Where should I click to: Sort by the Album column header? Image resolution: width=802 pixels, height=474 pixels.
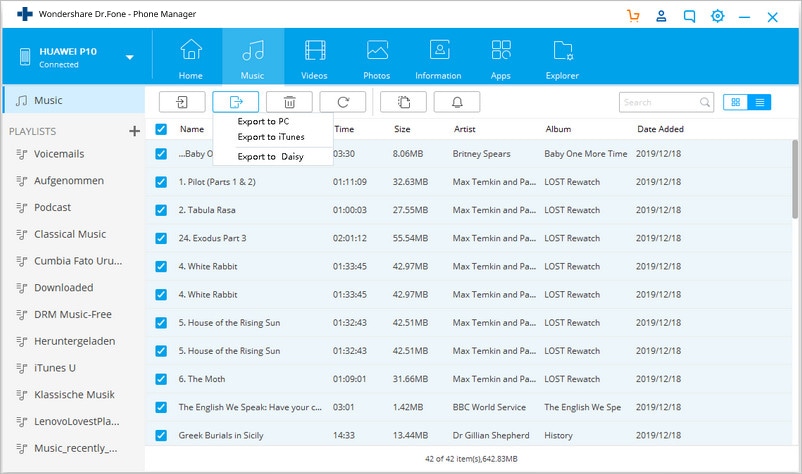558,129
